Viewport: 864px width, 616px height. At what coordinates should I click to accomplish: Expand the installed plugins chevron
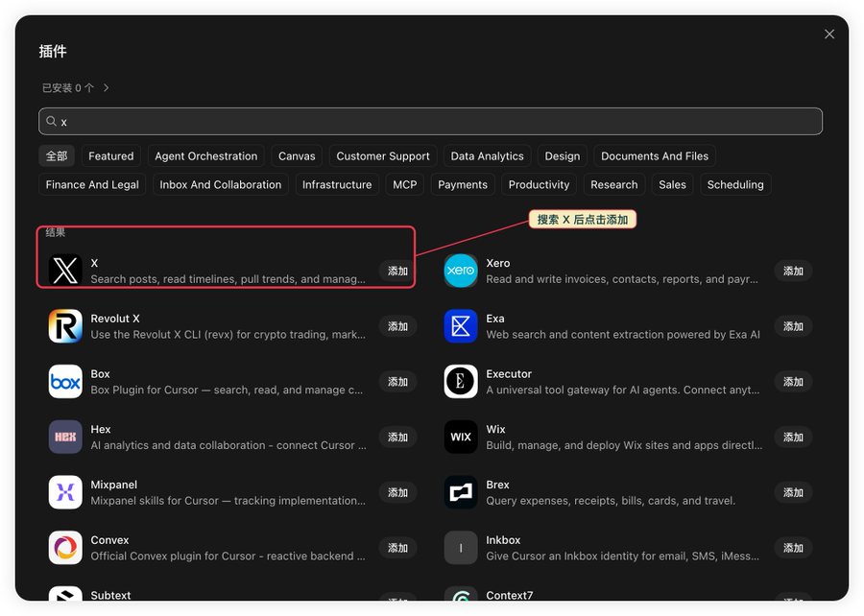[106, 87]
